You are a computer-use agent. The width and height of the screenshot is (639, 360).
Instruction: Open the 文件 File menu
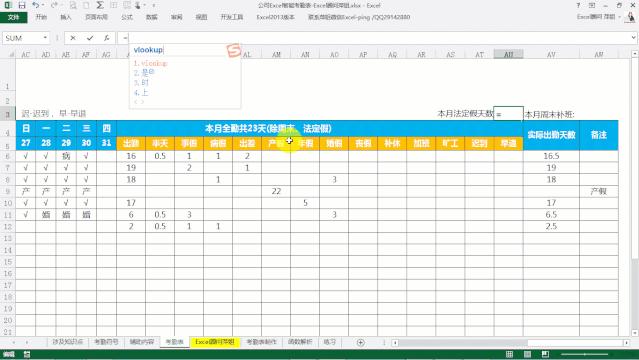click(x=14, y=17)
